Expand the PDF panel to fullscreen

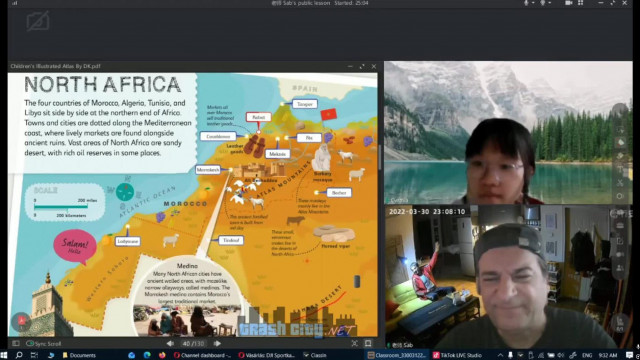click(362, 66)
